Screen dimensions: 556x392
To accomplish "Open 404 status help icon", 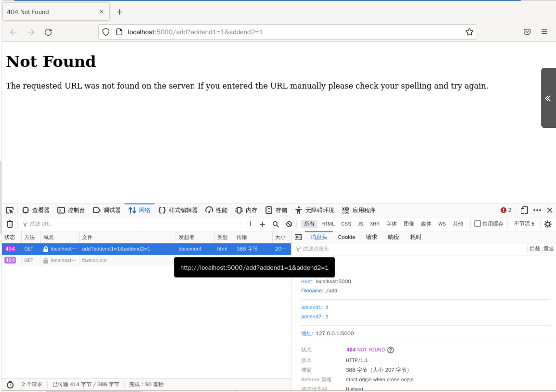I will point(391,350).
